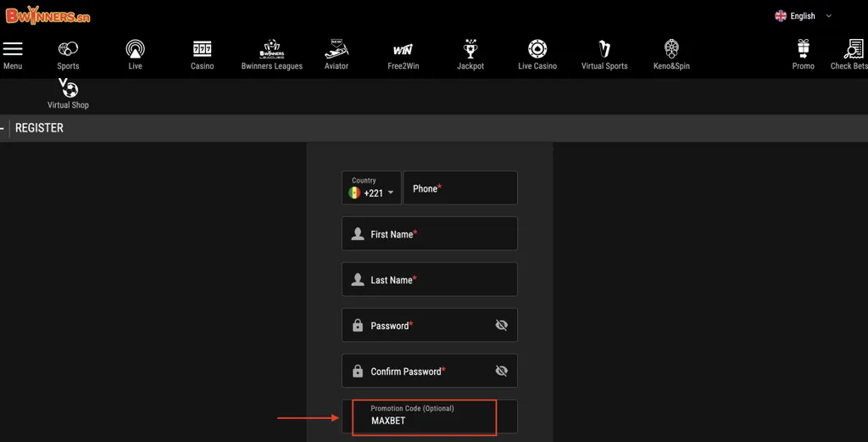Open the Sports section icon

point(68,49)
